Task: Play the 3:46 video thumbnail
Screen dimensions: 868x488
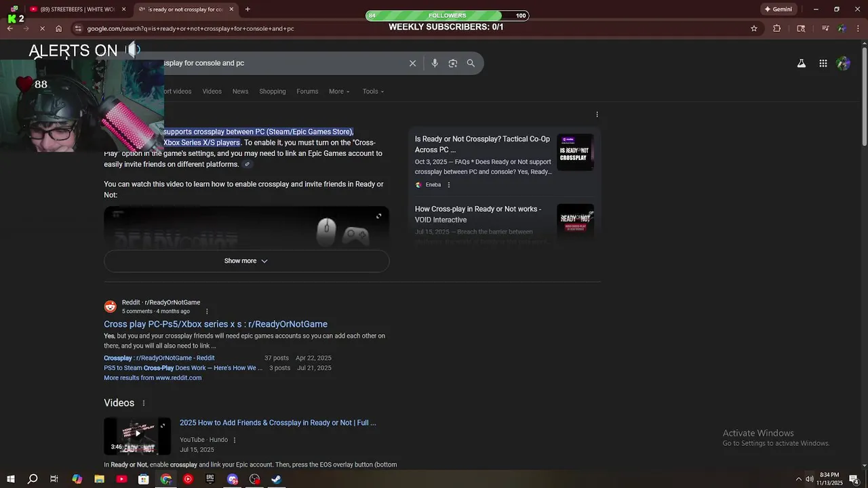Action: tap(137, 436)
